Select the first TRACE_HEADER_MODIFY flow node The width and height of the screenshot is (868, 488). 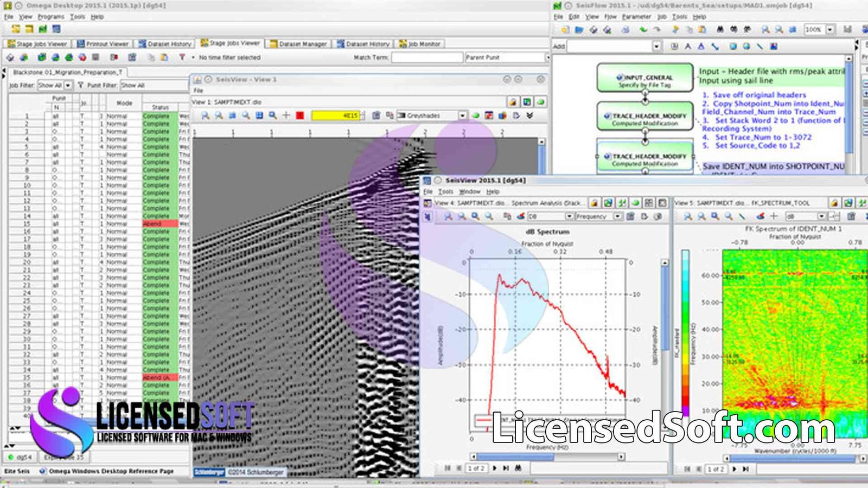645,117
